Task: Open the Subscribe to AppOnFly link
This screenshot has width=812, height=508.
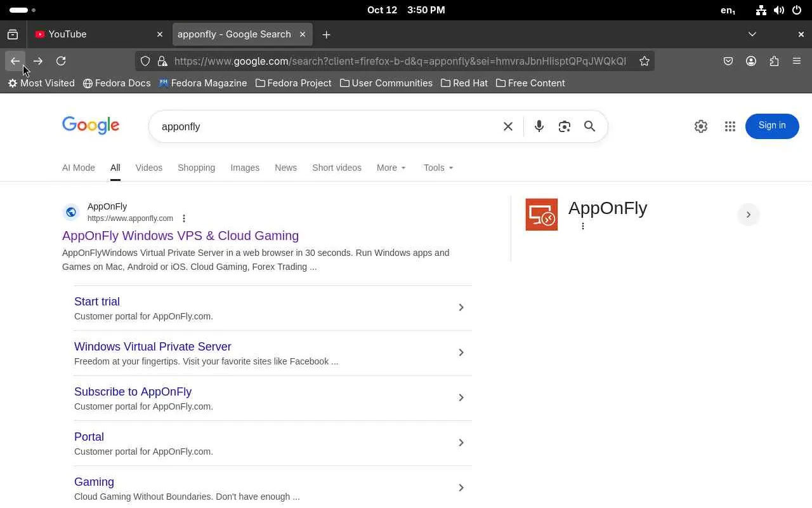Action: (x=133, y=392)
